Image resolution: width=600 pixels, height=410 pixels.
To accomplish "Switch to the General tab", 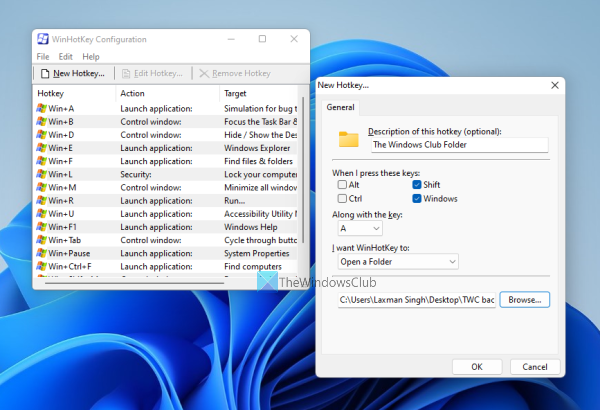I will click(x=340, y=108).
